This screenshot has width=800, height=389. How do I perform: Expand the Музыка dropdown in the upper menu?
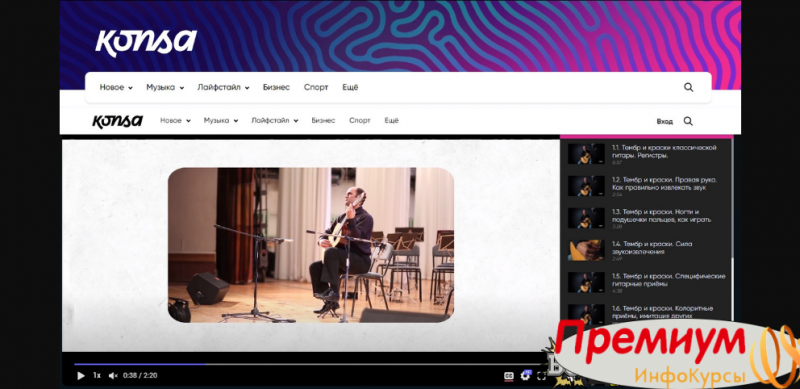(x=165, y=87)
